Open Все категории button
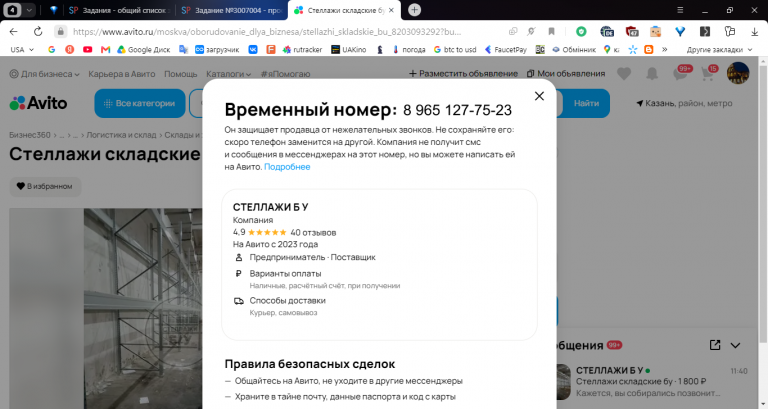This screenshot has width=768, height=409. click(x=140, y=103)
